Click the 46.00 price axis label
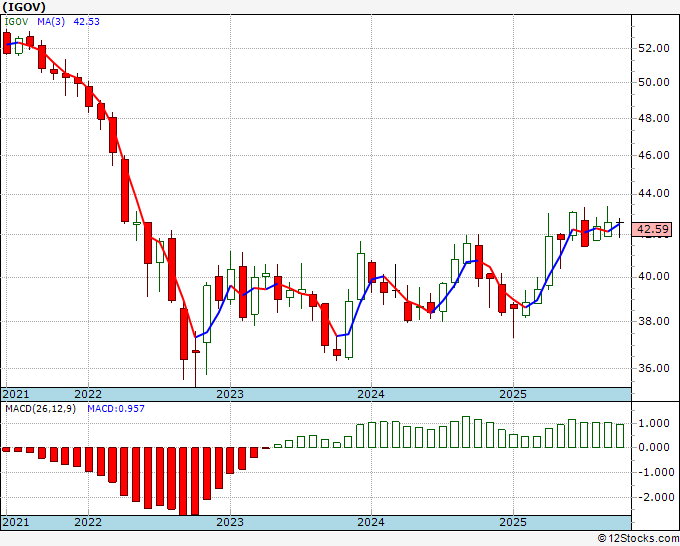The width and height of the screenshot is (680, 546). (x=654, y=155)
